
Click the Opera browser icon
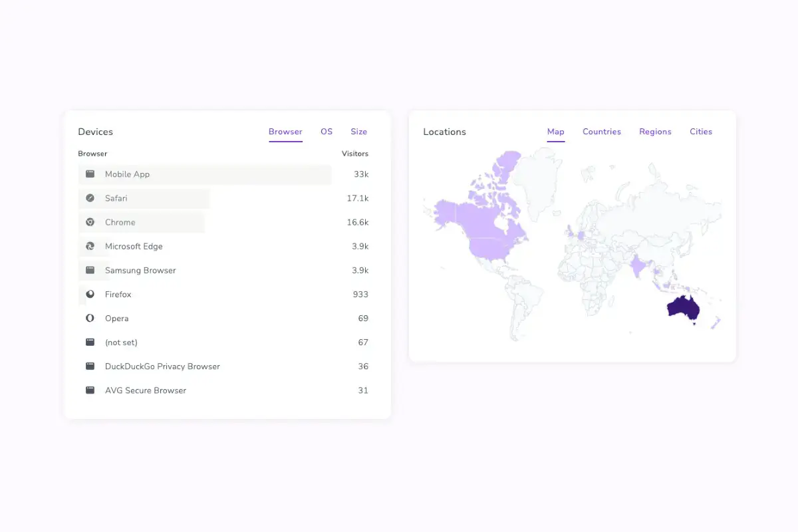[x=90, y=319]
